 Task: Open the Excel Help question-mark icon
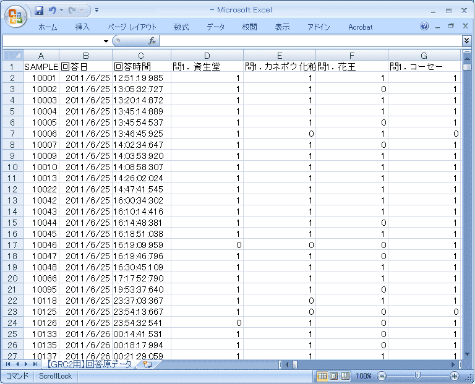(424, 27)
